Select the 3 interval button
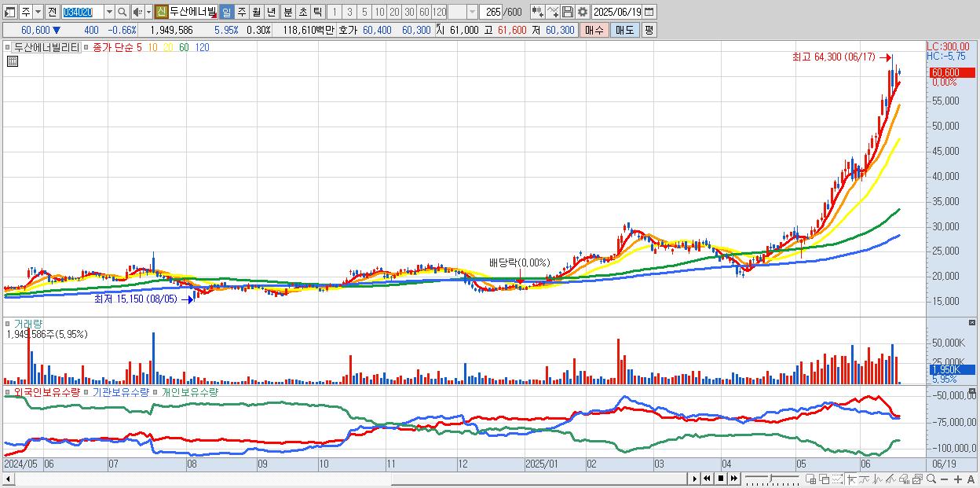The image size is (980, 488). point(349,12)
